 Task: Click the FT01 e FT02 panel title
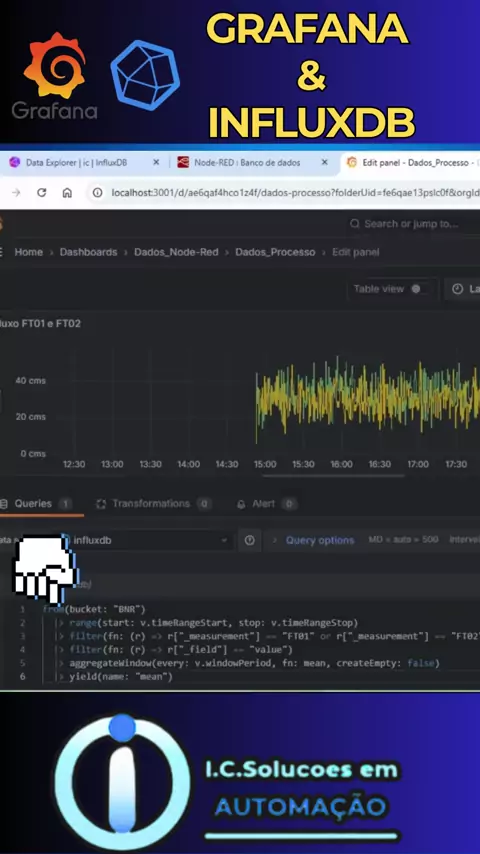pos(40,324)
